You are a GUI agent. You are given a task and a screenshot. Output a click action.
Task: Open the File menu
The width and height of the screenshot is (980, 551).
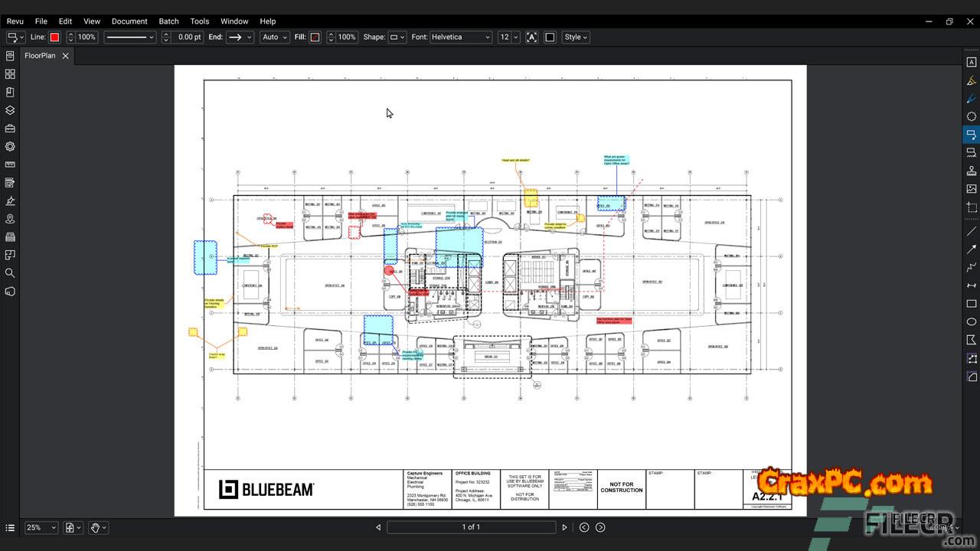(41, 21)
